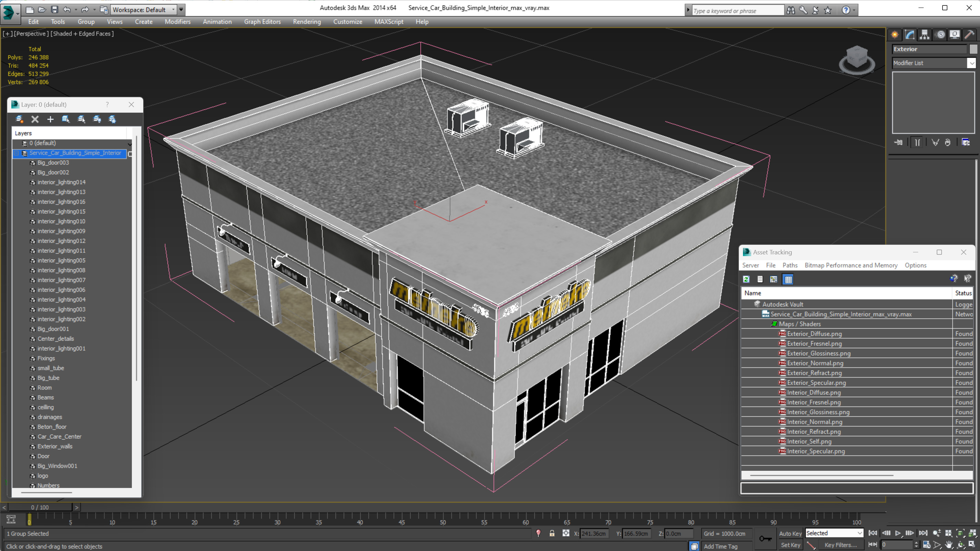Screen dimensions: 980x551
Task: Click the search binoculars icon in title bar
Action: [791, 10]
